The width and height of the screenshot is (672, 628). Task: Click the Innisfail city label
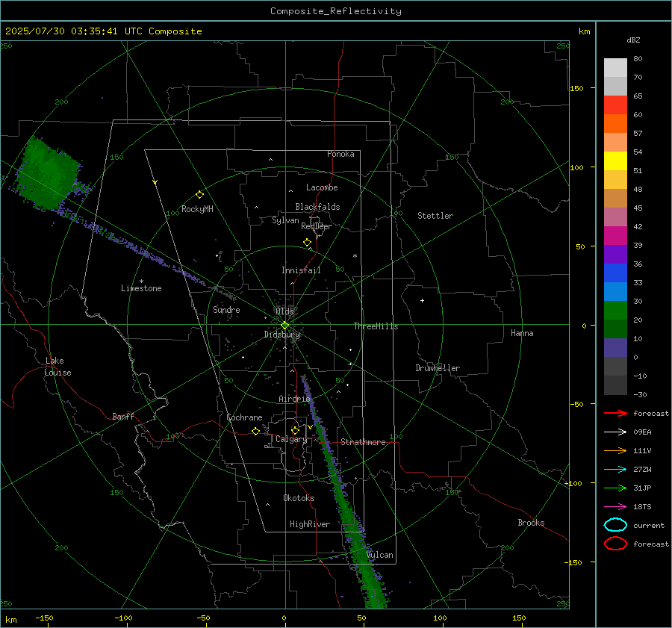[301, 270]
